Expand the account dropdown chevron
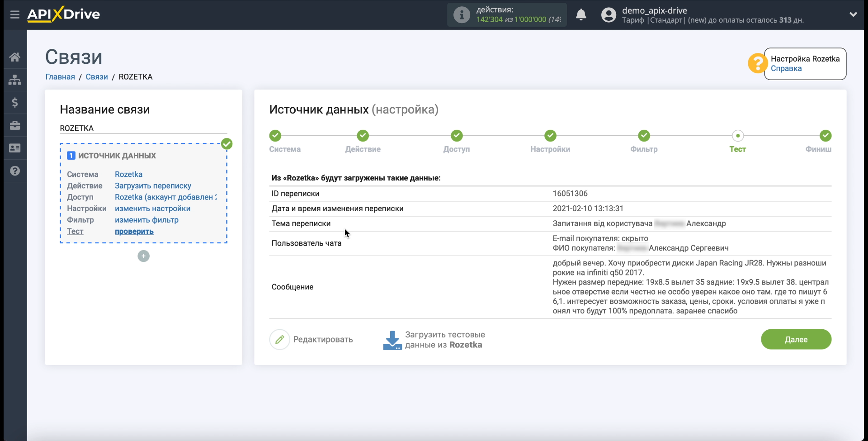The width and height of the screenshot is (868, 441). [x=853, y=14]
